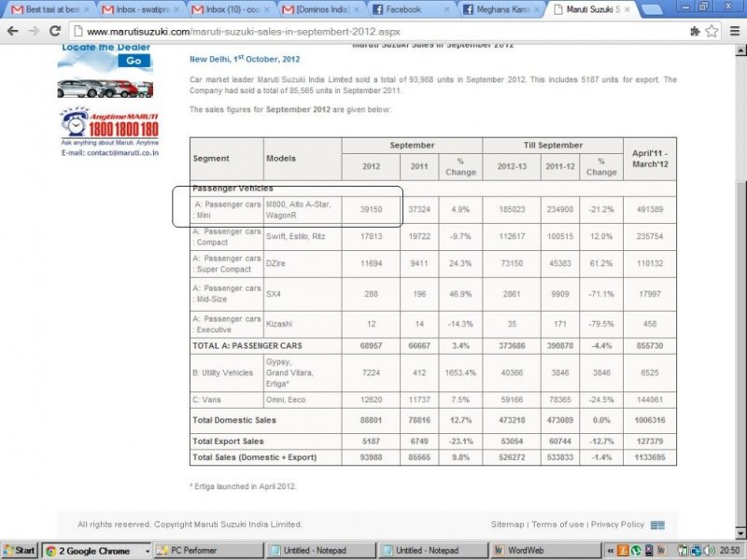Click the contact@maruti.co.in email link

[x=122, y=153]
